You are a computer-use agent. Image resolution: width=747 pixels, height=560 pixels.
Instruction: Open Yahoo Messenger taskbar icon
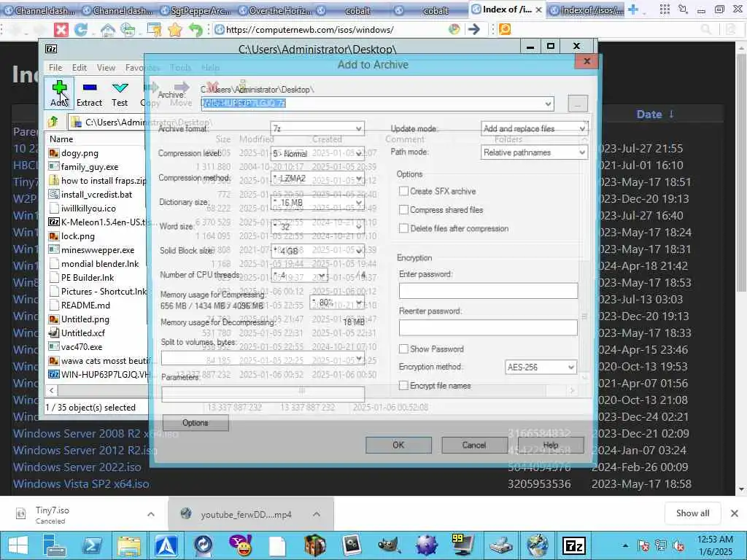(x=241, y=545)
